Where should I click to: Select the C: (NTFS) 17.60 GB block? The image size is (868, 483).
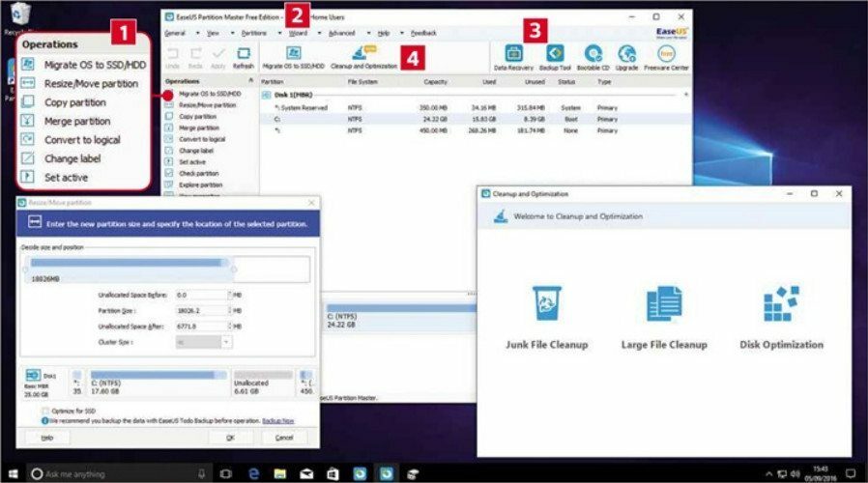[159, 383]
